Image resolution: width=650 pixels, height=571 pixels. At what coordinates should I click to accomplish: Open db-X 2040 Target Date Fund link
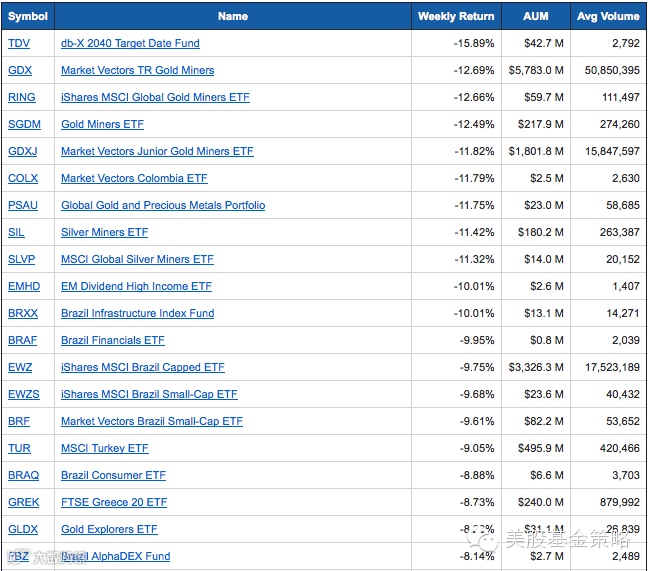(x=130, y=43)
